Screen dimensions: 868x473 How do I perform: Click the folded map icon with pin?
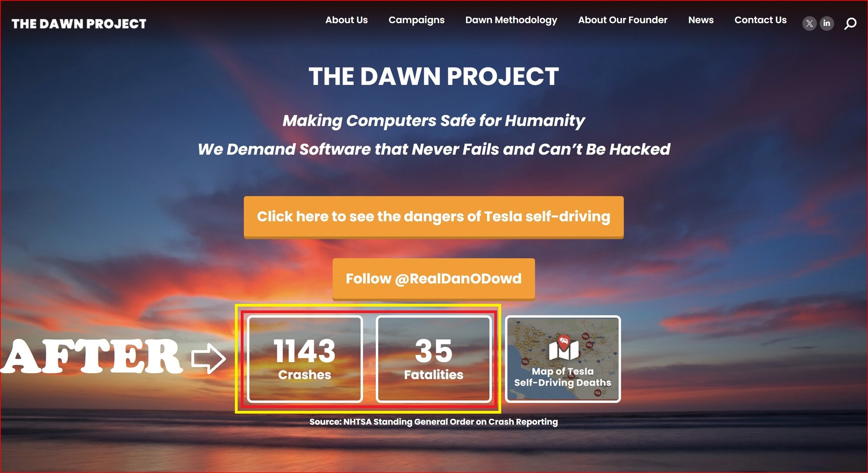[x=564, y=348]
